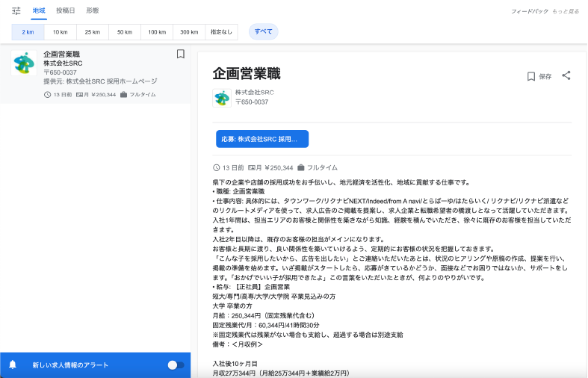Choose the 25 km distance filter

[93, 32]
